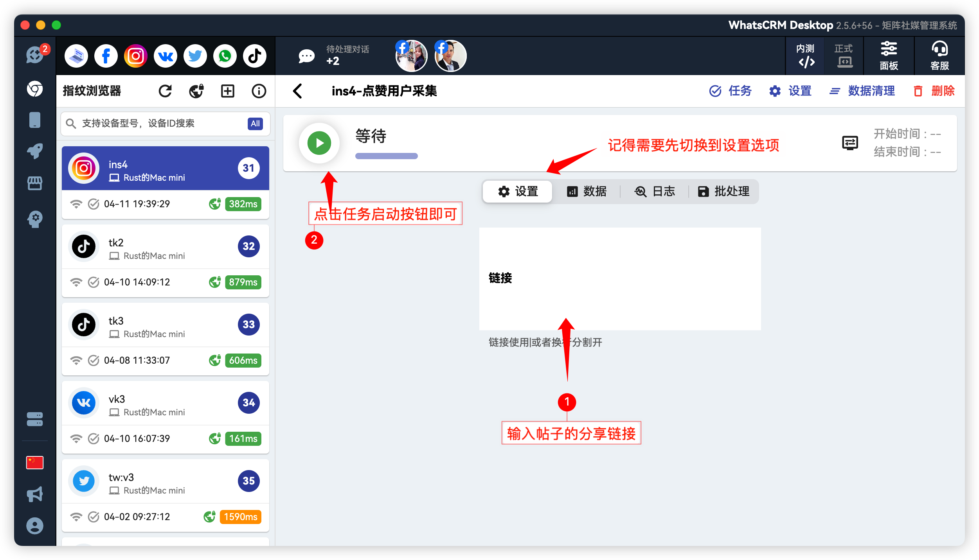The width and height of the screenshot is (979, 560).
Task: Open the info panel icon
Action: click(259, 91)
